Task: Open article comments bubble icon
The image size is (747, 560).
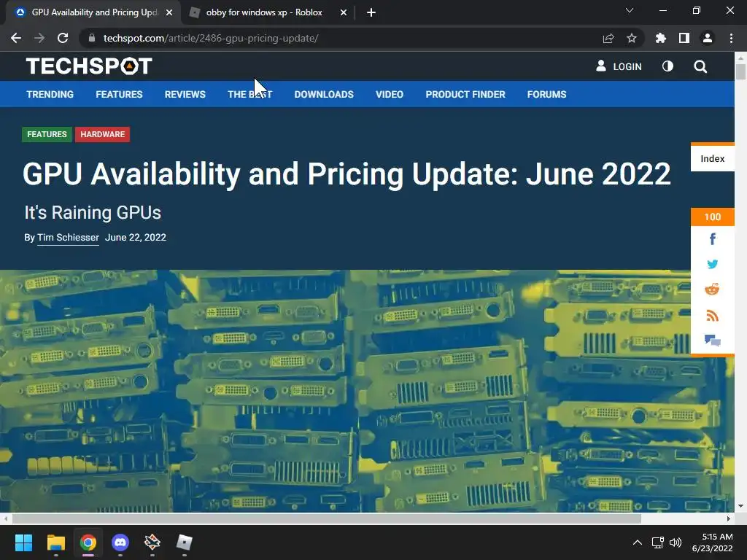Action: click(713, 341)
